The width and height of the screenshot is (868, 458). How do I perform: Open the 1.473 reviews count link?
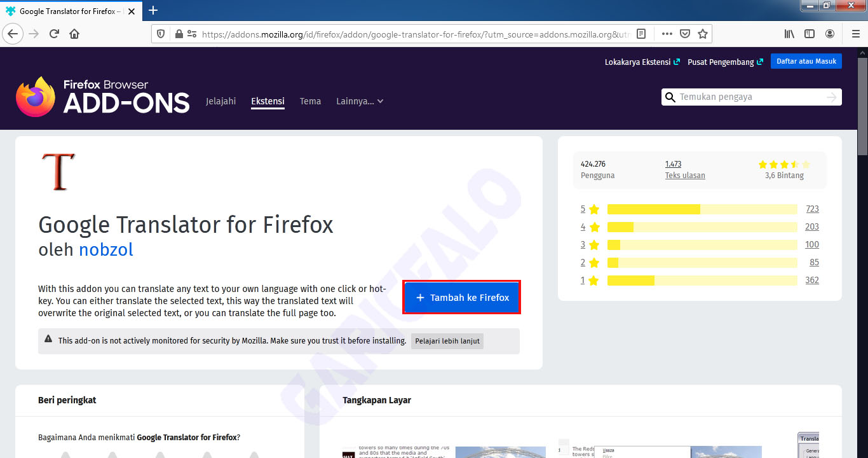pyautogui.click(x=673, y=164)
